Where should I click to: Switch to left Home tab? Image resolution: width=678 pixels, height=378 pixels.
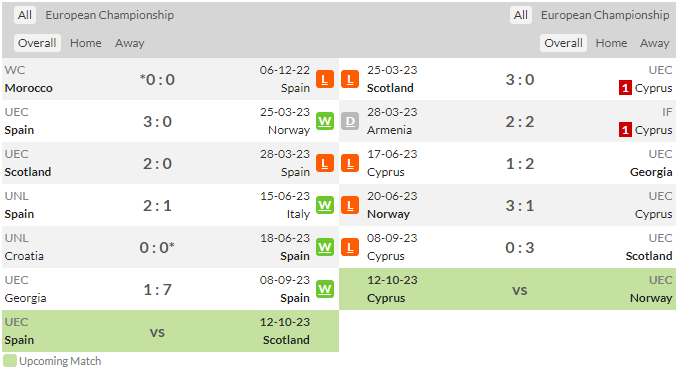[86, 43]
